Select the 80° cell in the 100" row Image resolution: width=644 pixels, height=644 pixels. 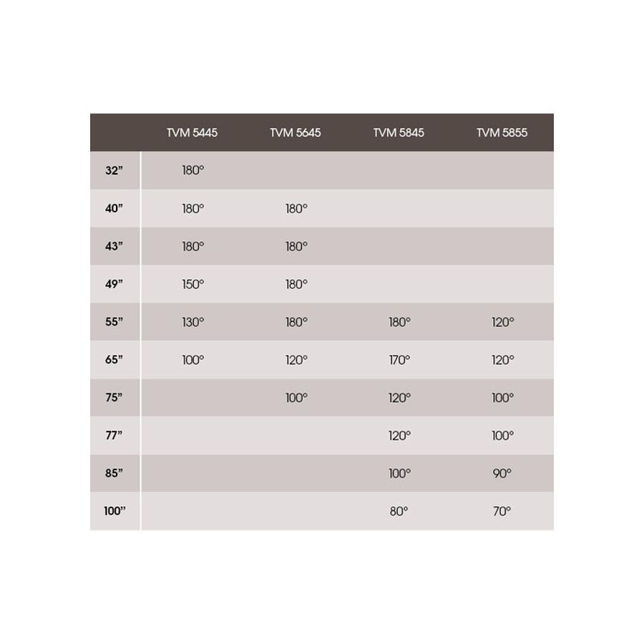pyautogui.click(x=399, y=512)
